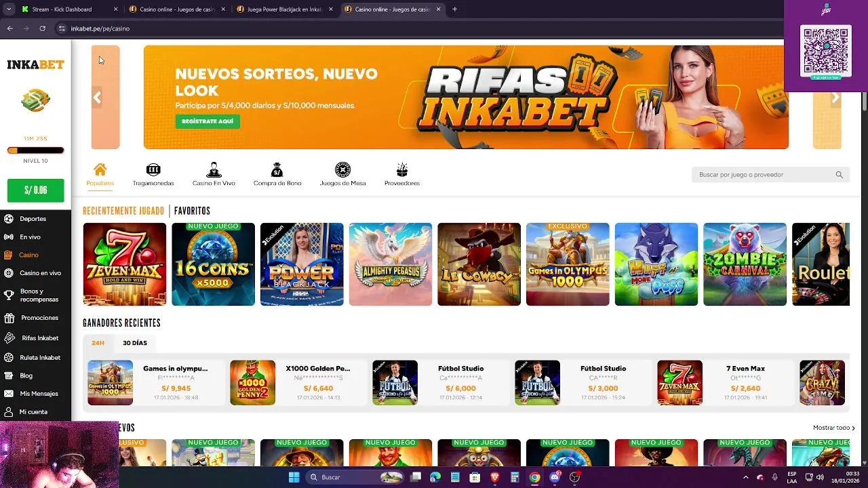This screenshot has height=488, width=868.
Task: Open the Games in Olympus 1000 recently played thumbnail
Action: (x=568, y=264)
